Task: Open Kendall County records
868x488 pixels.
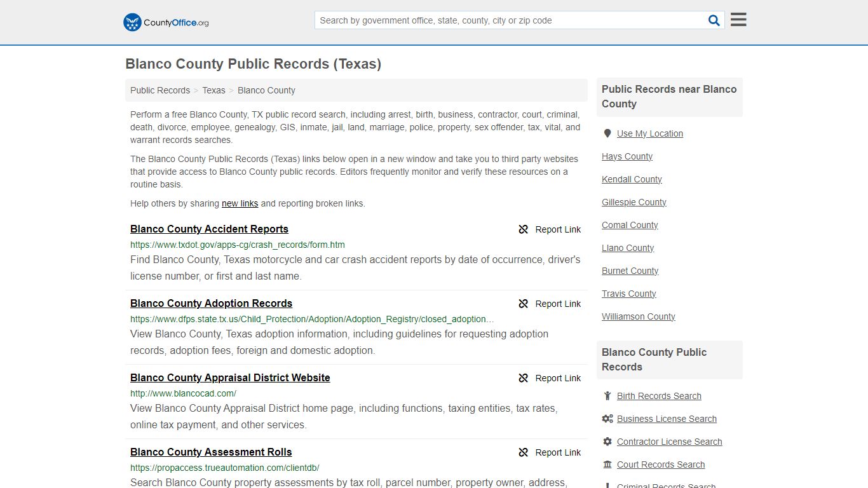Action: [x=632, y=179]
